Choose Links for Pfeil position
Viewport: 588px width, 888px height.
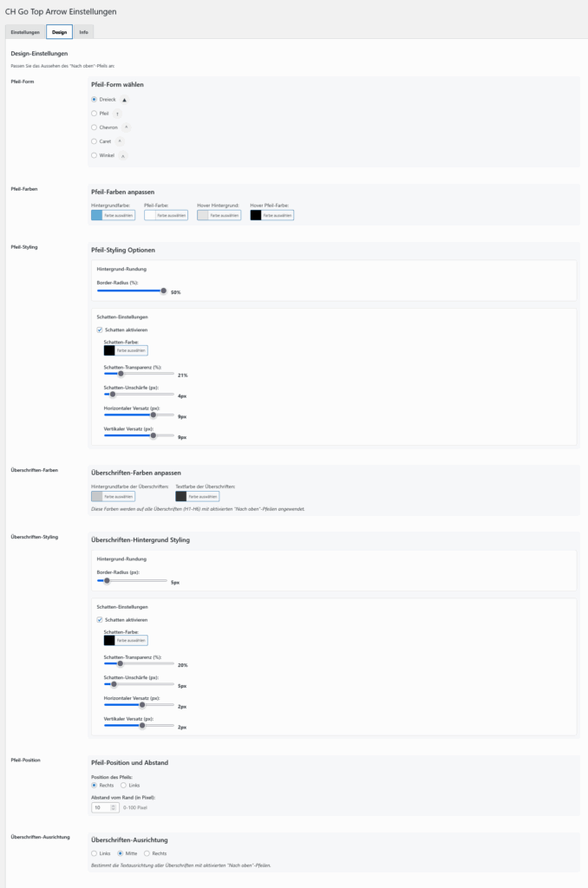click(123, 785)
